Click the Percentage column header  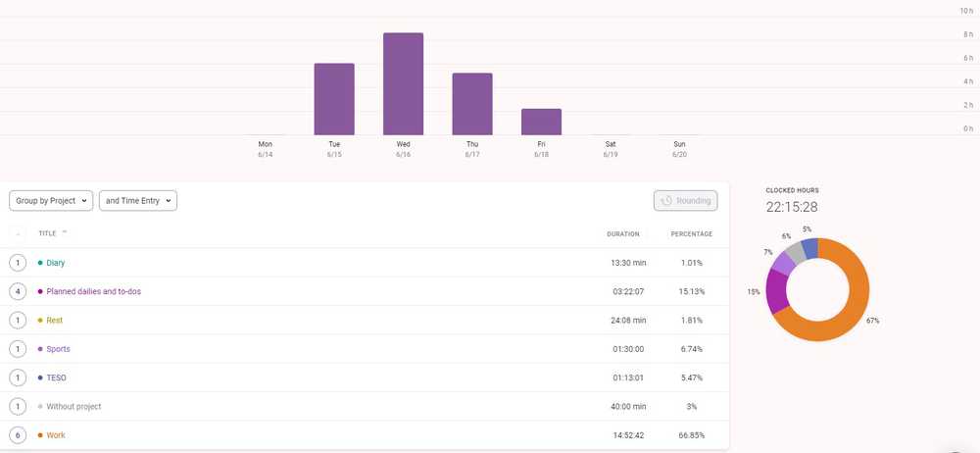point(691,234)
